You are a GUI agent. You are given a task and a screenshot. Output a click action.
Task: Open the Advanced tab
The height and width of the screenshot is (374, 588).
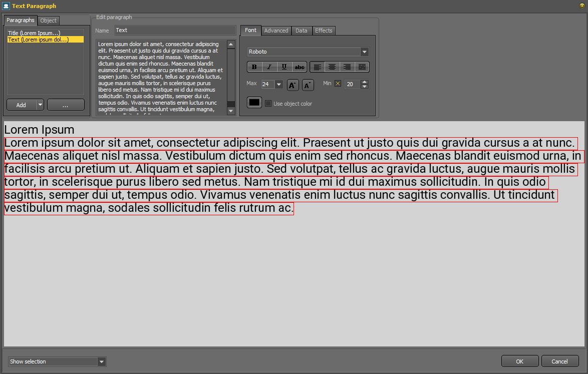pyautogui.click(x=276, y=31)
